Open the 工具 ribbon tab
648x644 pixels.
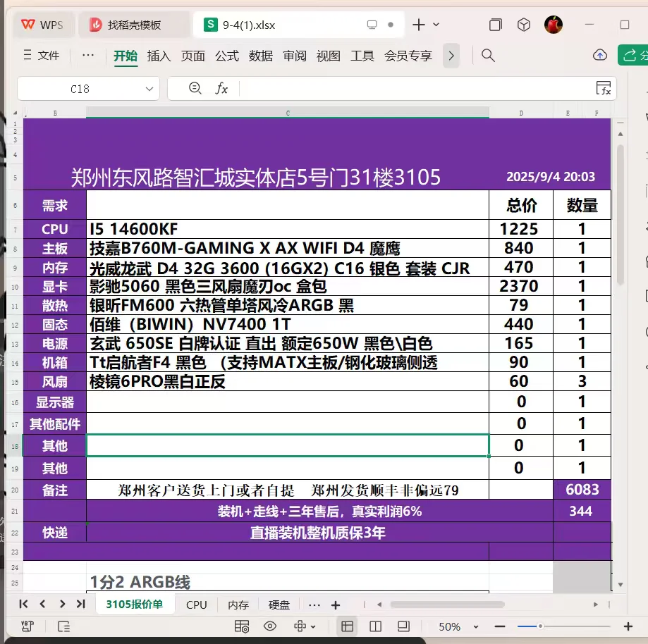pyautogui.click(x=362, y=56)
